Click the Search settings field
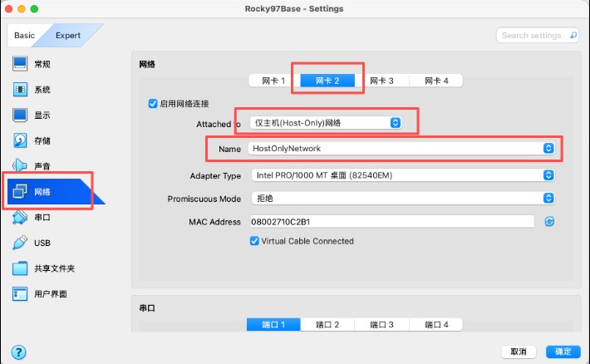Viewport: 590px width, 364px height. (539, 35)
